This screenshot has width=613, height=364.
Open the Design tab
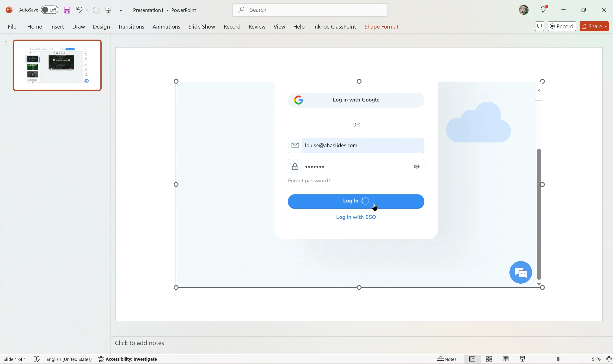[x=101, y=26]
